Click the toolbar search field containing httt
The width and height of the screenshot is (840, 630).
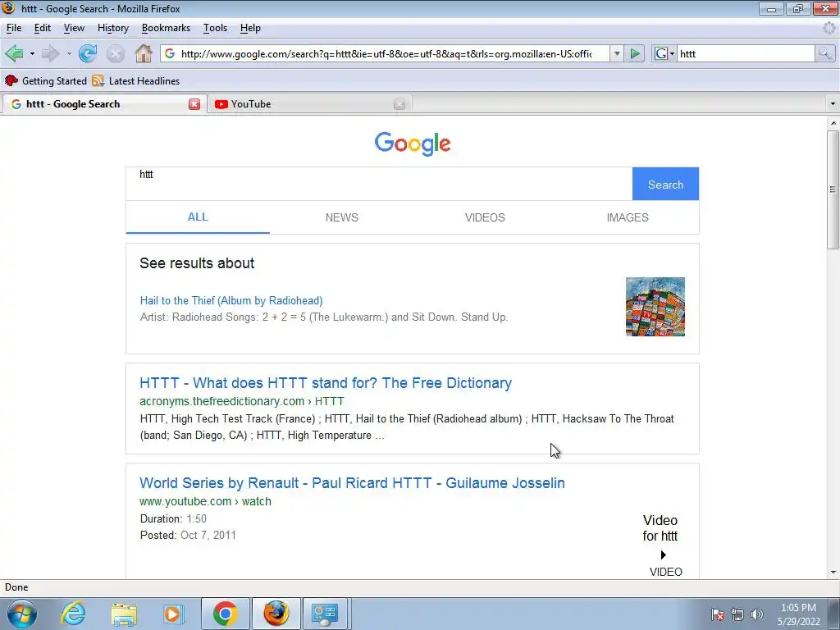746,53
